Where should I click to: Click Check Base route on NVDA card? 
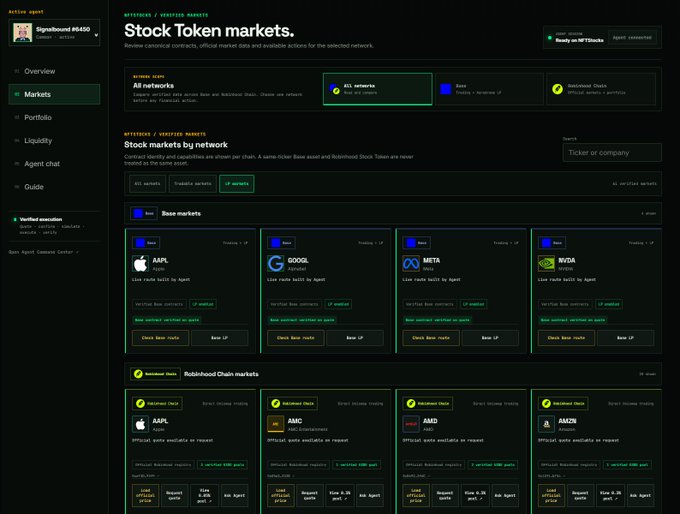pyautogui.click(x=566, y=338)
